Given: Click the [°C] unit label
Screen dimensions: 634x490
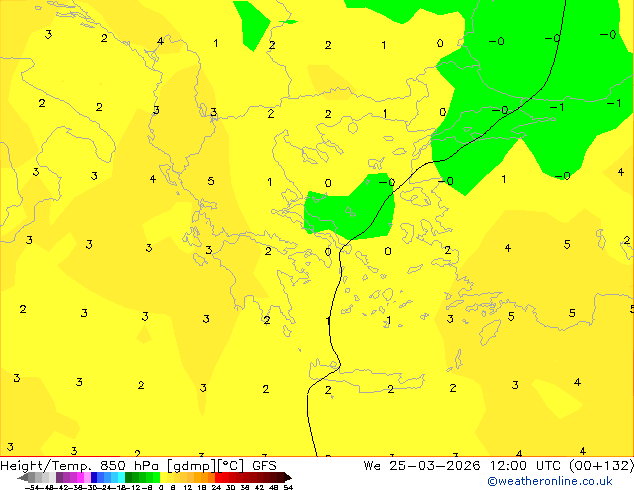Looking at the screenshot, I should click(230, 466).
